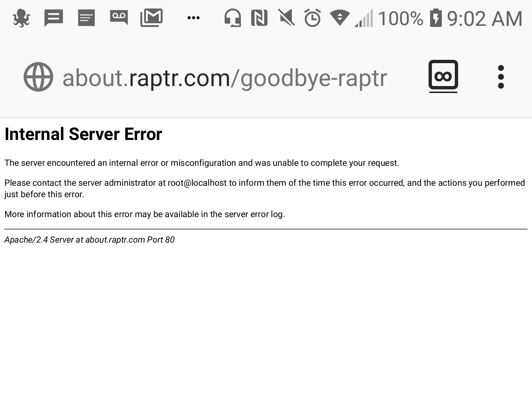Click the 'just before this error.' line

[44, 194]
